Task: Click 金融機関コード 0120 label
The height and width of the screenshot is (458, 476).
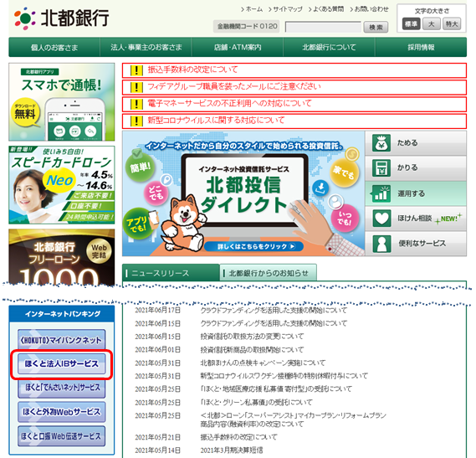Action: pos(247,27)
